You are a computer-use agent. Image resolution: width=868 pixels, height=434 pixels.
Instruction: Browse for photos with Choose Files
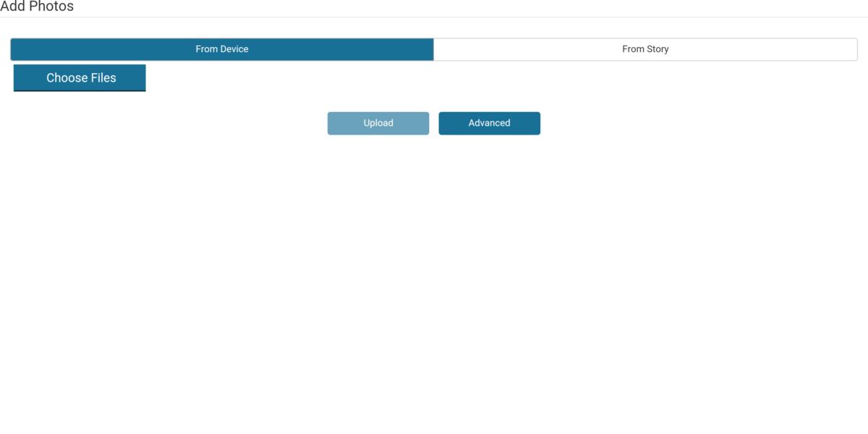(80, 78)
